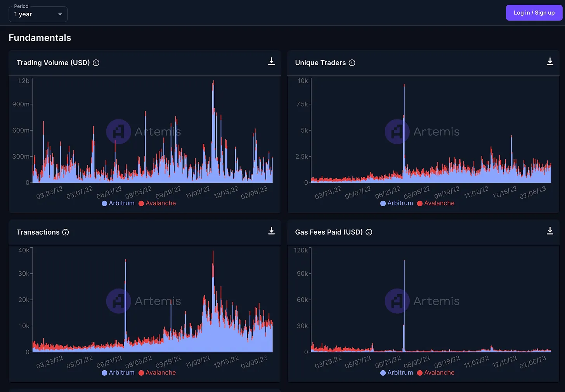Click the Gas Fees Paid (USD) chart title

click(x=329, y=232)
